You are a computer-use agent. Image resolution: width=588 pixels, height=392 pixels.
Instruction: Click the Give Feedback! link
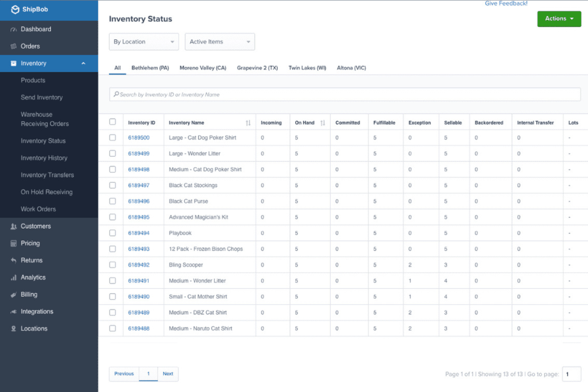point(506,4)
